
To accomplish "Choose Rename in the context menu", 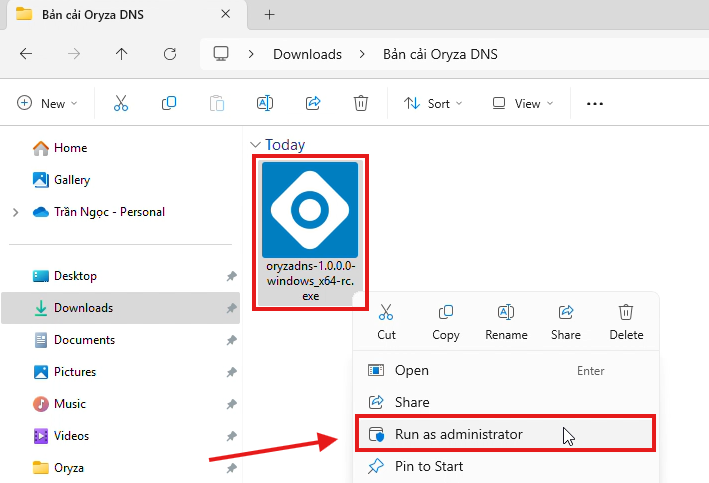I will [506, 322].
